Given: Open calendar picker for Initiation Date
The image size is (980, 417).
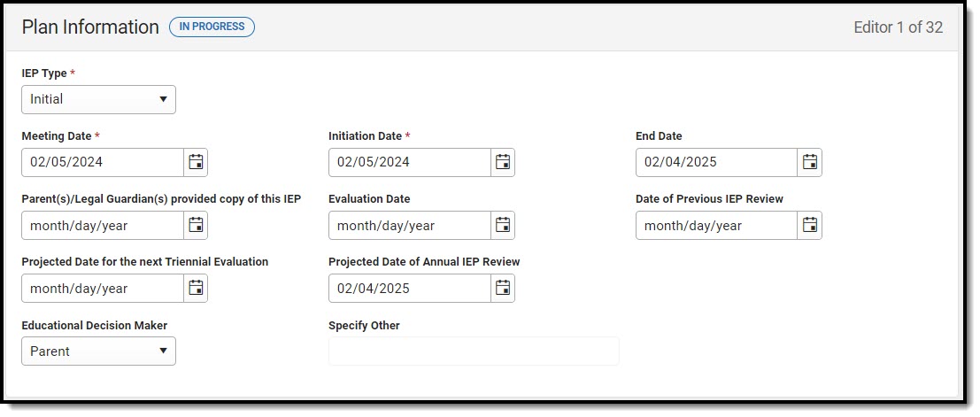Looking at the screenshot, I should 503,163.
